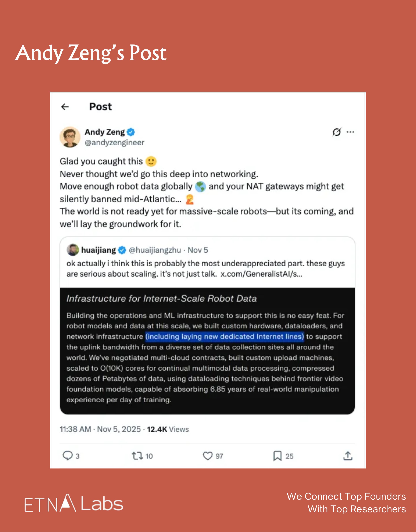416x532 pixels.
Task: Click the ETNA Labs logo
Action: click(x=74, y=503)
